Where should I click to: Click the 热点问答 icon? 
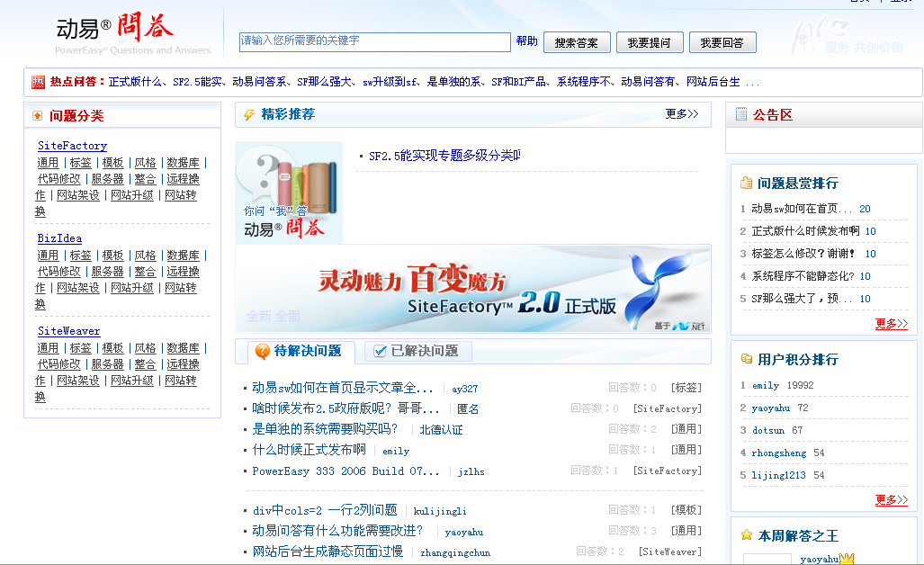(38, 82)
